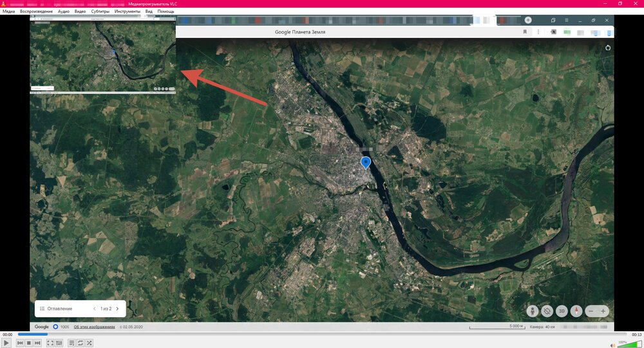Click the blue loading circle showing 100%
644x348 pixels.
coord(55,327)
